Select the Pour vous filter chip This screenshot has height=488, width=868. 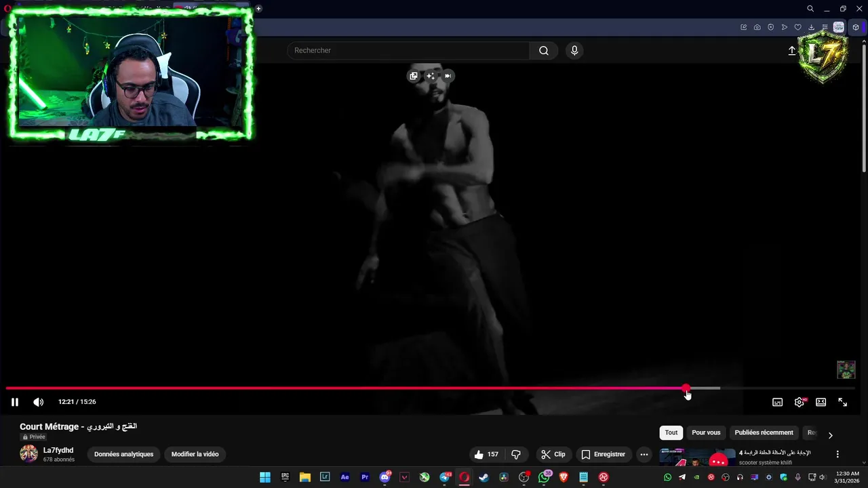(x=706, y=432)
